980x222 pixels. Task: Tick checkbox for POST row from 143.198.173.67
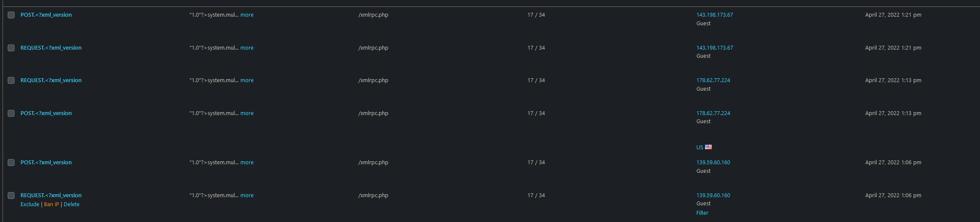click(11, 15)
